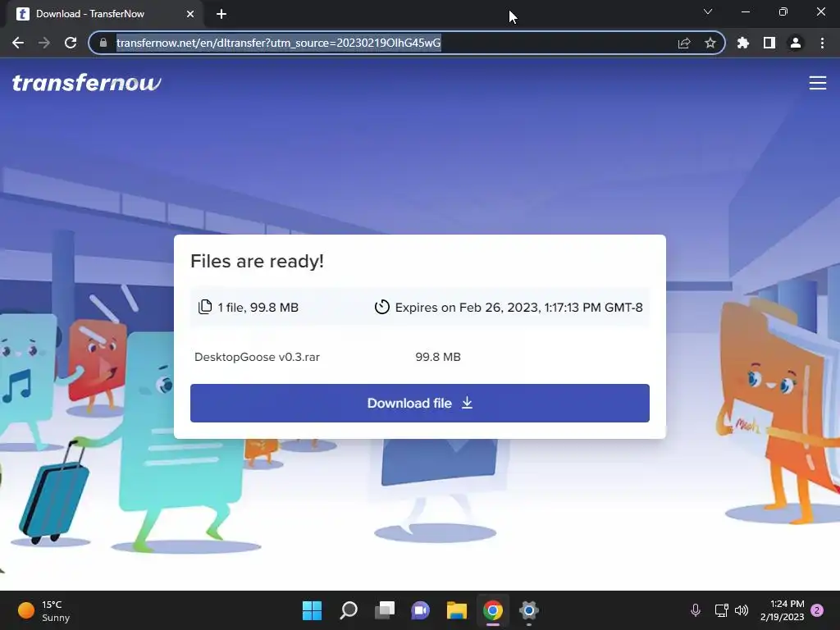Viewport: 840px width, 630px height.
Task: Share this page using the share icon
Action: pyautogui.click(x=684, y=43)
